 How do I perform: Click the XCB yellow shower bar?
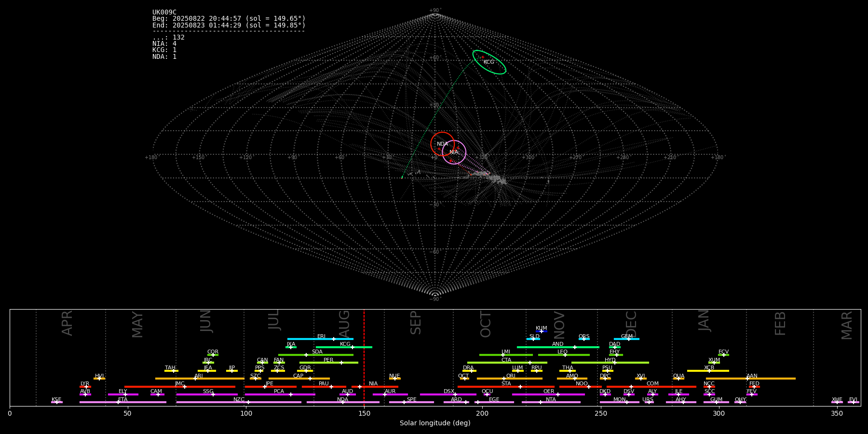coord(708,371)
